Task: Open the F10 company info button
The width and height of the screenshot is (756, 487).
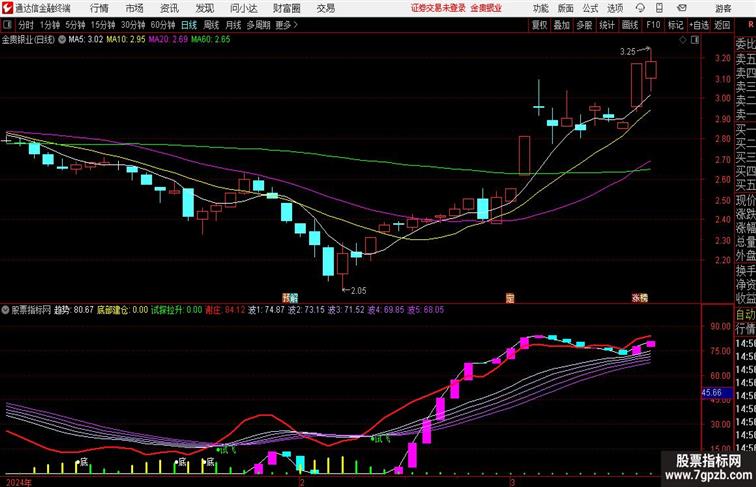Action: pyautogui.click(x=653, y=25)
